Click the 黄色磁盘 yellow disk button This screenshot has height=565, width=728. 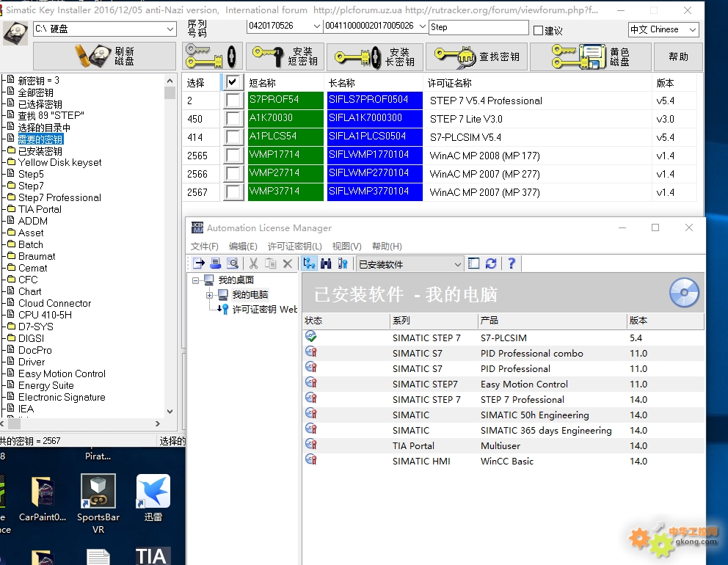click(590, 56)
